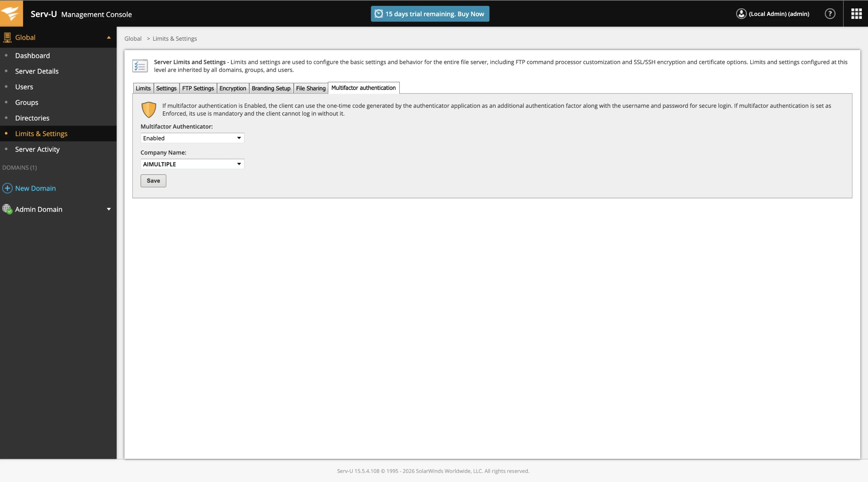The height and width of the screenshot is (482, 868).
Task: Go to the Branding Setup tab
Action: pos(271,88)
